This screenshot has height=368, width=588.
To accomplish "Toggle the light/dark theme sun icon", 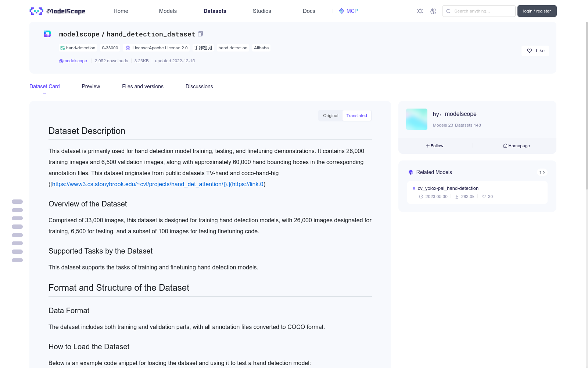I will tap(420, 11).
